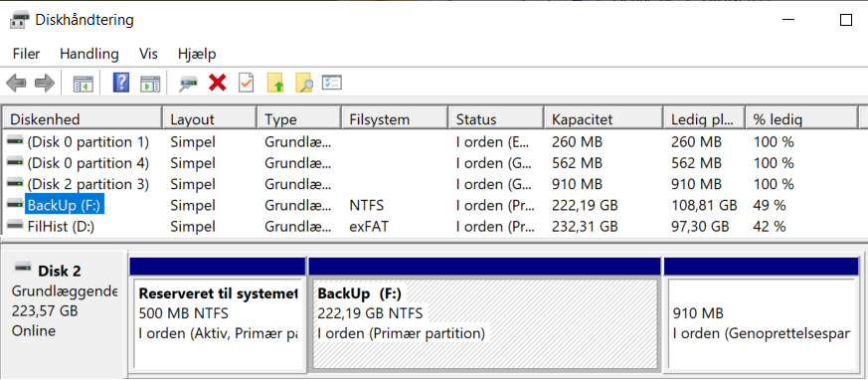The image size is (868, 380).
Task: Click the 108,81 GB free space cell
Action: coord(704,206)
